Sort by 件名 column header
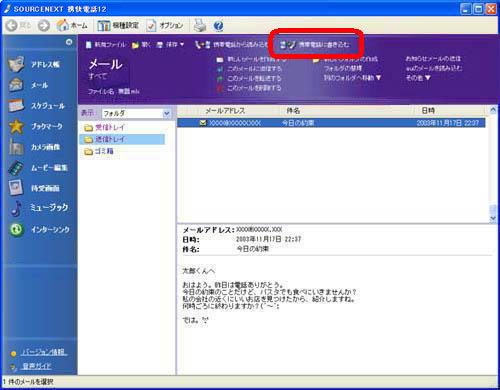 [293, 111]
